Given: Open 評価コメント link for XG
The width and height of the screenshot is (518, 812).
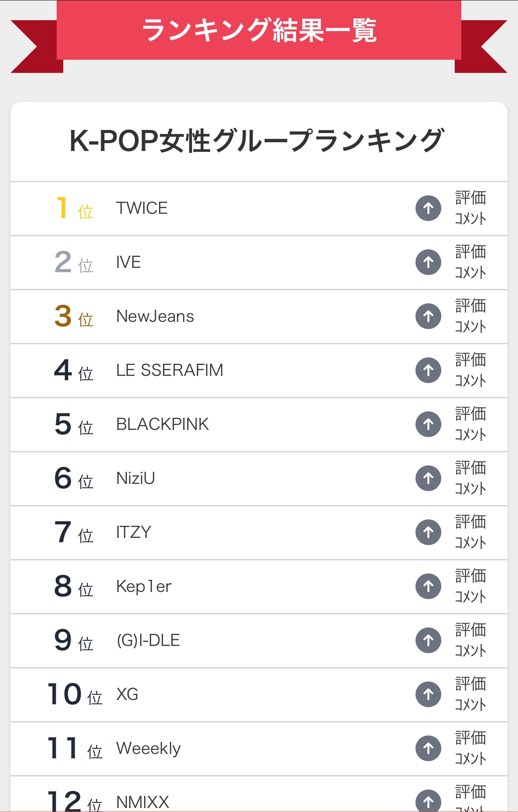Looking at the screenshot, I should (x=471, y=694).
